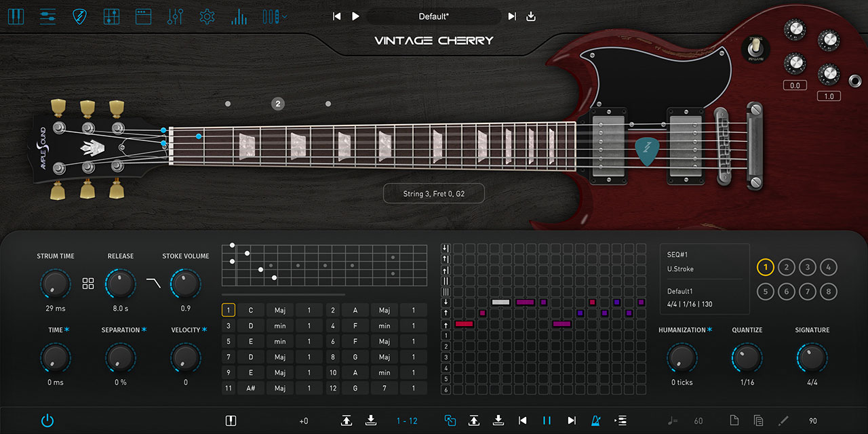This screenshot has width=868, height=434.
Task: Toggle the power button
Action: pos(47,420)
